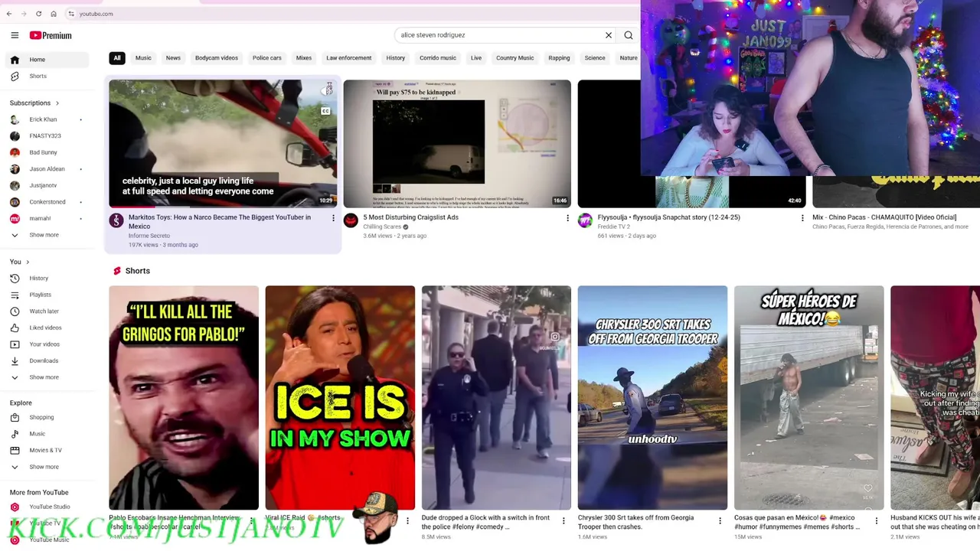
Task: Open Jason Aldean channel subscription
Action: pyautogui.click(x=46, y=169)
